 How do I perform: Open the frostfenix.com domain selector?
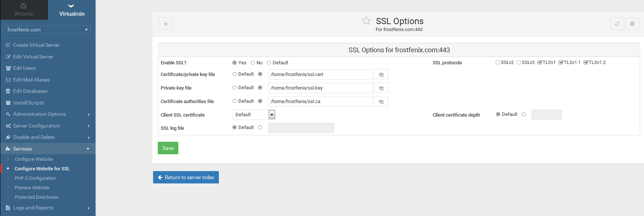pos(47,30)
